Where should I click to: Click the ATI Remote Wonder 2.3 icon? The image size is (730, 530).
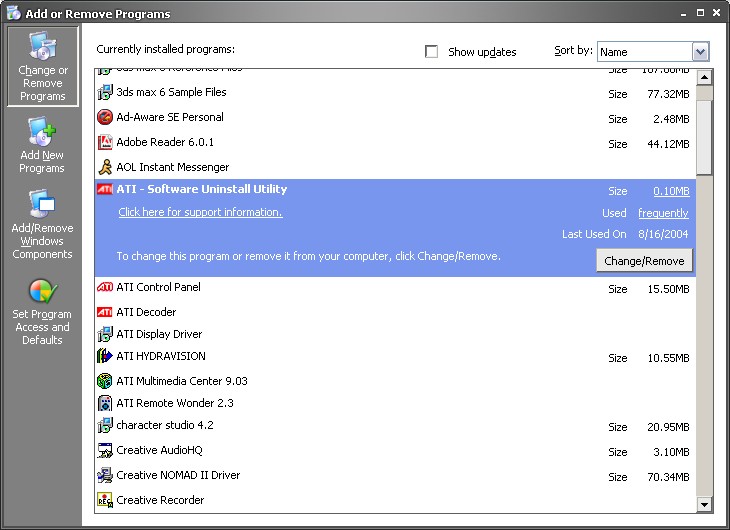point(105,403)
